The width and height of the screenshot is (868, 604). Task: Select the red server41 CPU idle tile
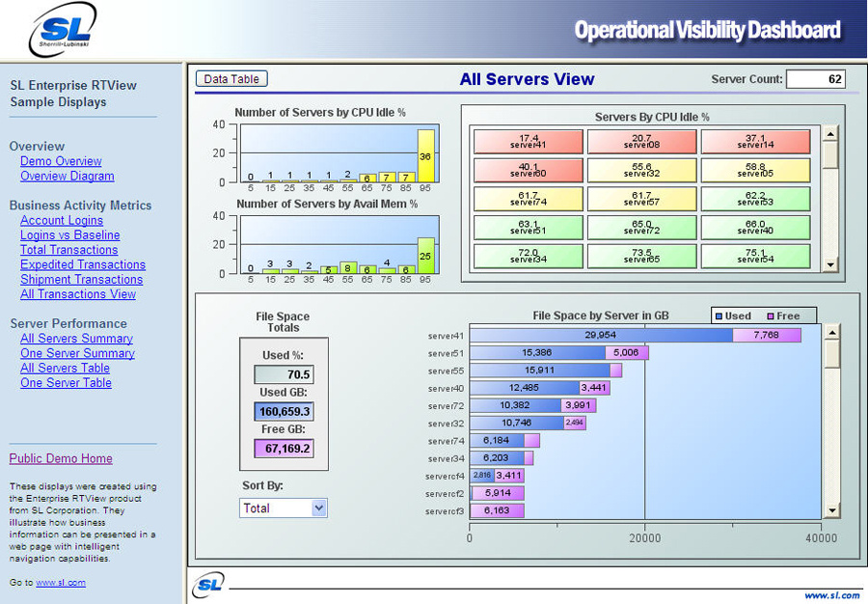point(529,142)
